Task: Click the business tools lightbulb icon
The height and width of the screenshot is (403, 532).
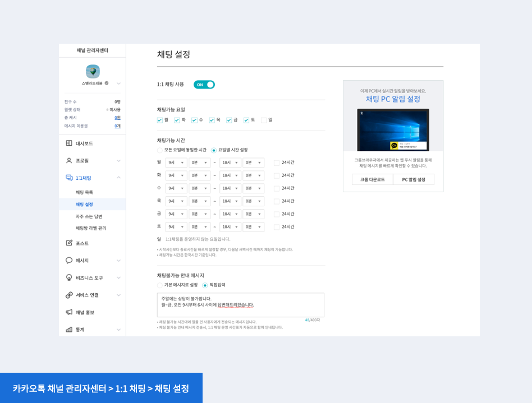Action: tap(69, 277)
